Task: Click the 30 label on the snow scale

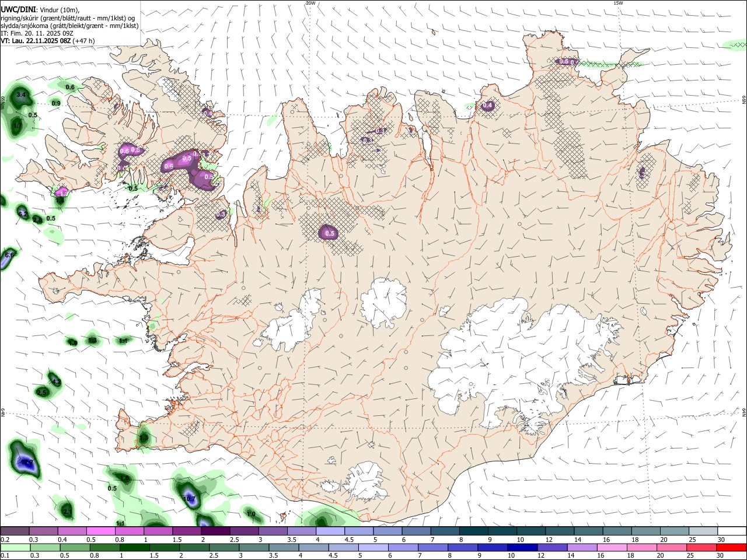Action: pos(721,540)
